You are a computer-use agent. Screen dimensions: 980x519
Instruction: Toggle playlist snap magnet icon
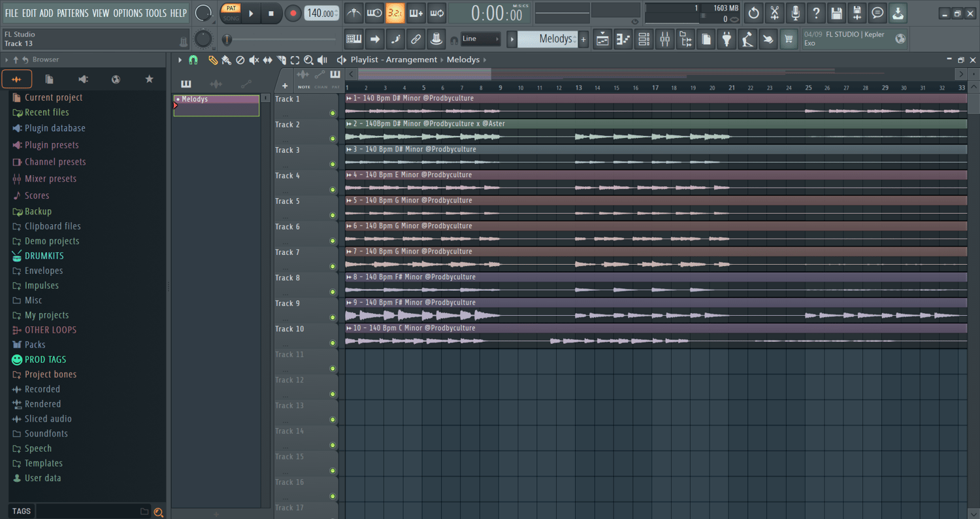pyautogui.click(x=193, y=59)
